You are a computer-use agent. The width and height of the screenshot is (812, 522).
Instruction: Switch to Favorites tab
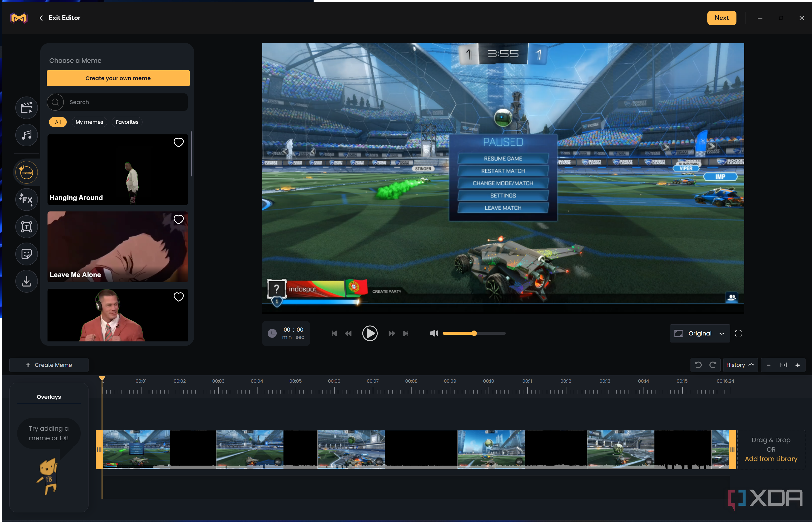pyautogui.click(x=127, y=122)
